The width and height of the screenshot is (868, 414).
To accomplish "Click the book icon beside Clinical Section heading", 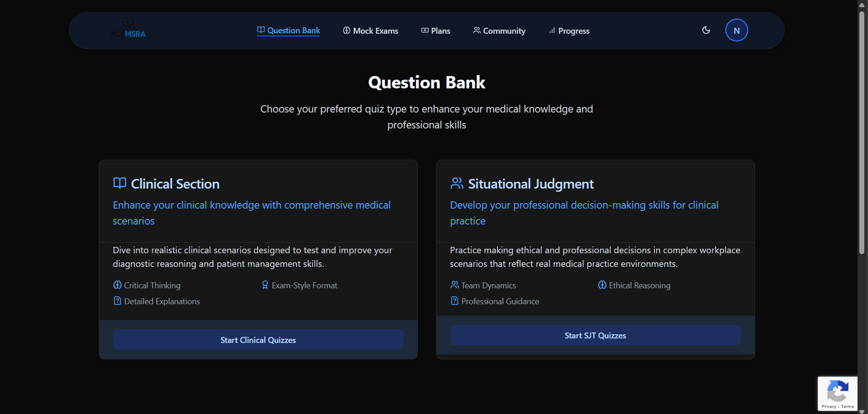I will 120,183.
